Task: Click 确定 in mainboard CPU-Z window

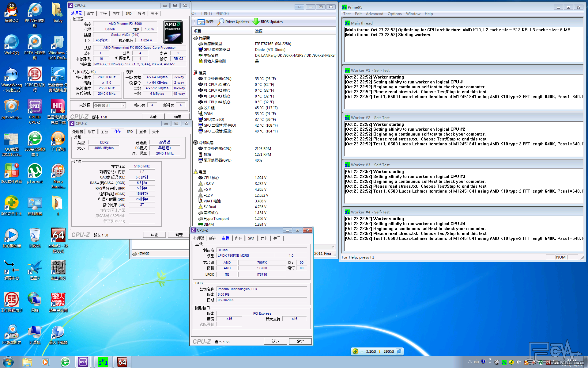Action: [x=300, y=341]
